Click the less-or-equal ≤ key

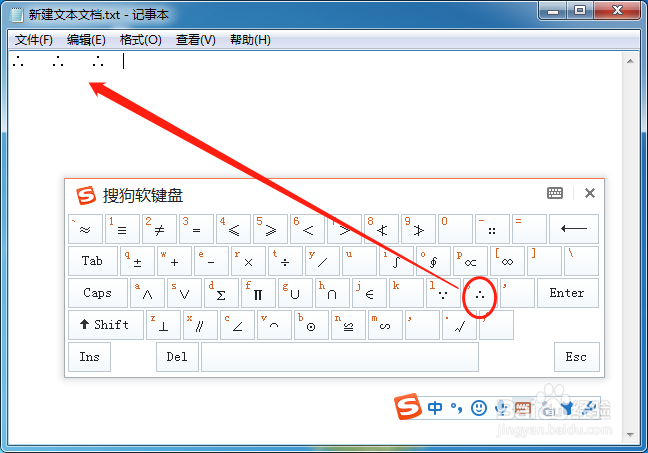[x=233, y=229]
